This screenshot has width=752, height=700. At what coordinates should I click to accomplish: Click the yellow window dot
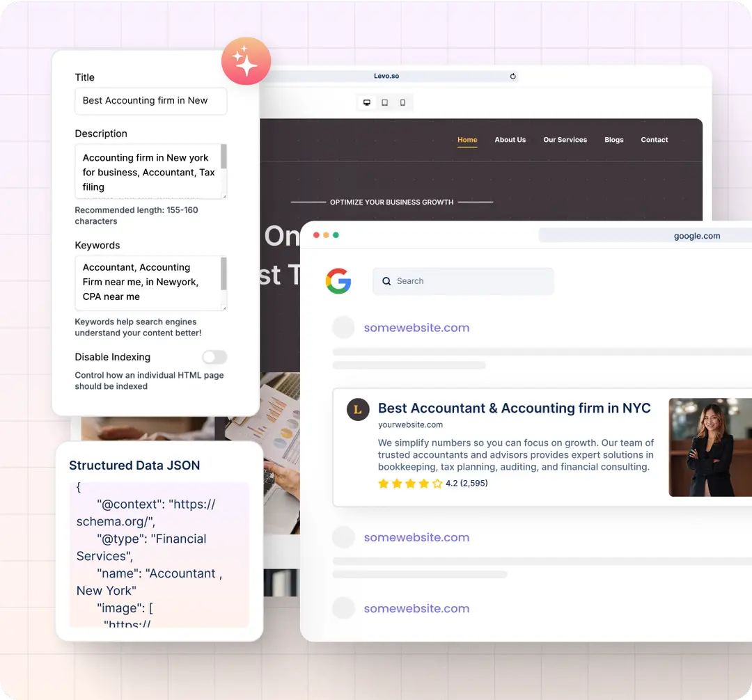click(x=326, y=234)
